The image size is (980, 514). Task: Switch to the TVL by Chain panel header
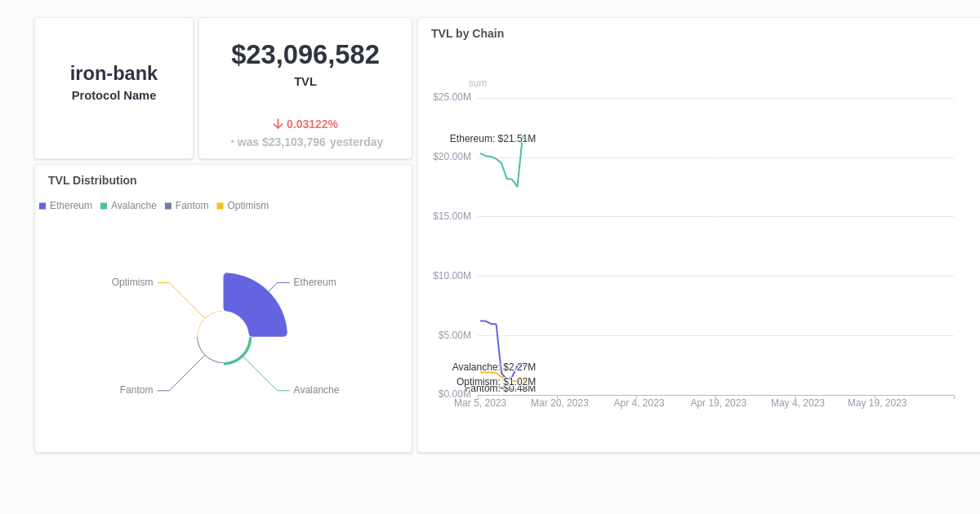tap(467, 33)
